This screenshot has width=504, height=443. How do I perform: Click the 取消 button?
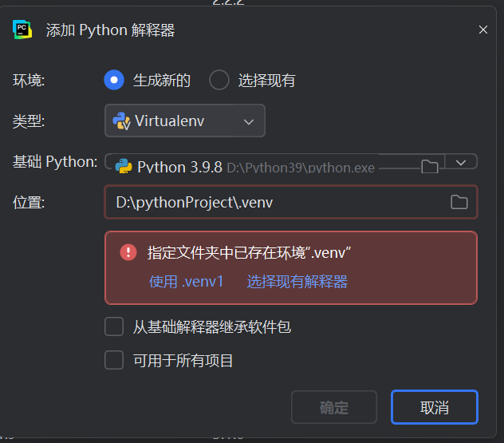click(x=435, y=407)
